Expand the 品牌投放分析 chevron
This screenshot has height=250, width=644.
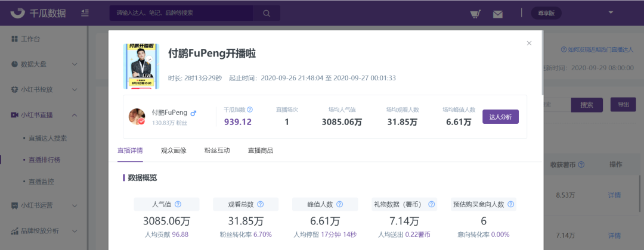coord(75,231)
